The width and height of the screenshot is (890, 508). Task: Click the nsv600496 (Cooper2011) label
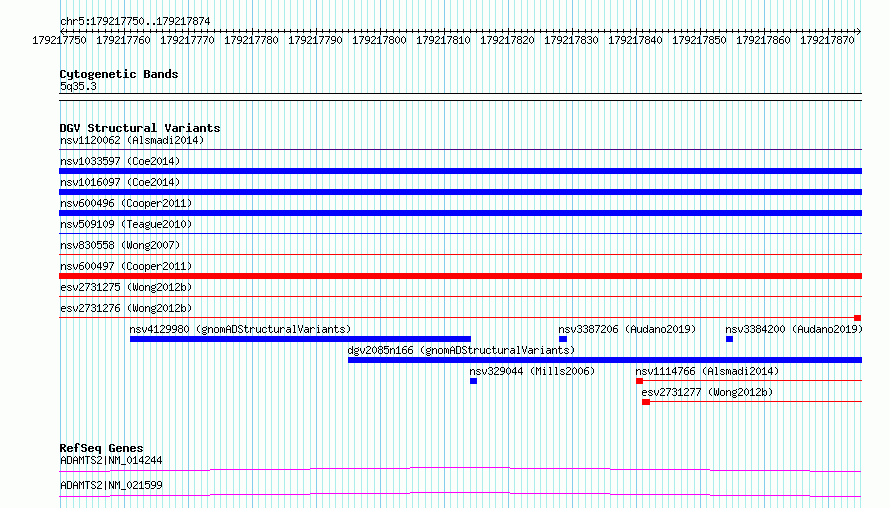(126, 203)
